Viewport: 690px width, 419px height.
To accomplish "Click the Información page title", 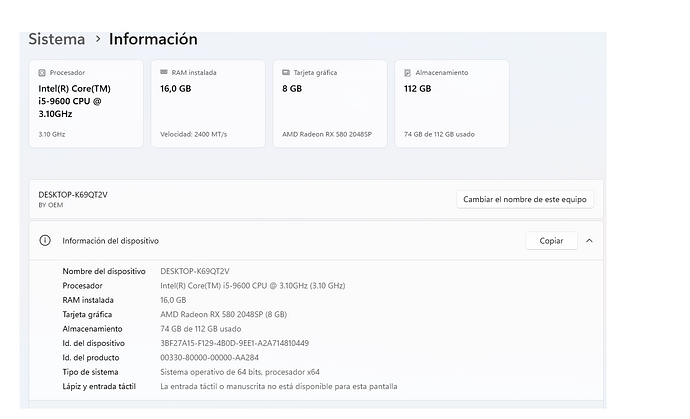I will [x=153, y=39].
